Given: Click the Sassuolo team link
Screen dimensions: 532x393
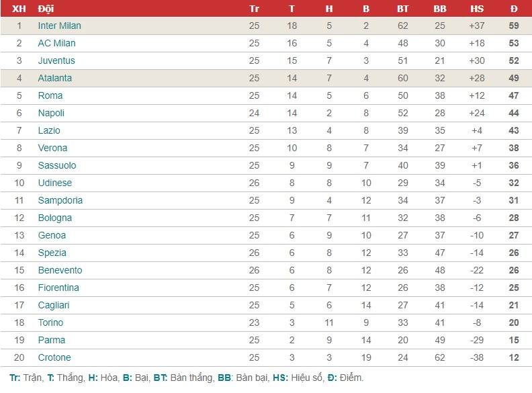Looking at the screenshot, I should [57, 166].
